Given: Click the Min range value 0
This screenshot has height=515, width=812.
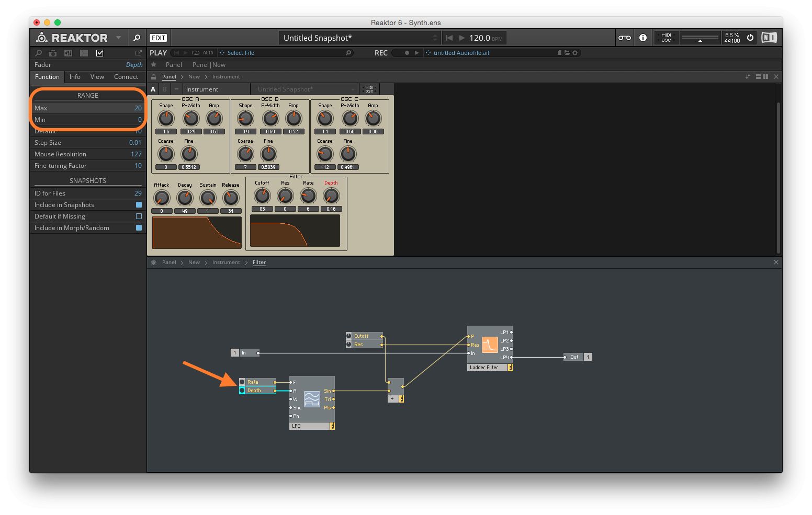Looking at the screenshot, I should coord(140,120).
